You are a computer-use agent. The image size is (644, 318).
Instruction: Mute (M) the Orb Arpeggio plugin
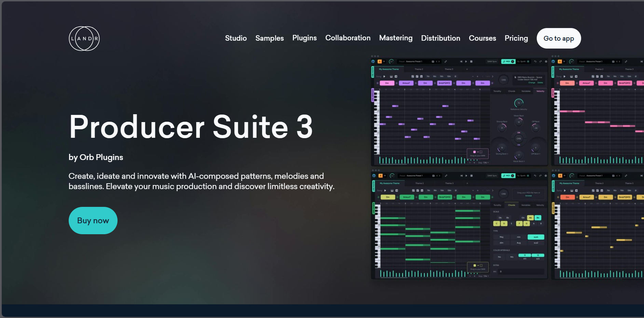[384, 62]
